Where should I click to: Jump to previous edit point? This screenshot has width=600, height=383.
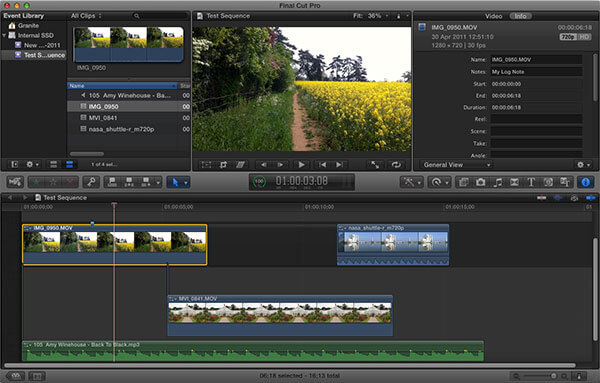pos(323,165)
